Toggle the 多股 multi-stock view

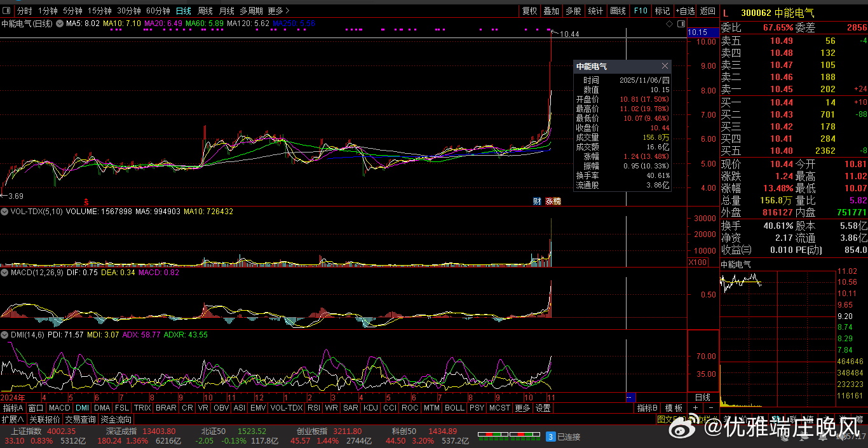click(573, 11)
